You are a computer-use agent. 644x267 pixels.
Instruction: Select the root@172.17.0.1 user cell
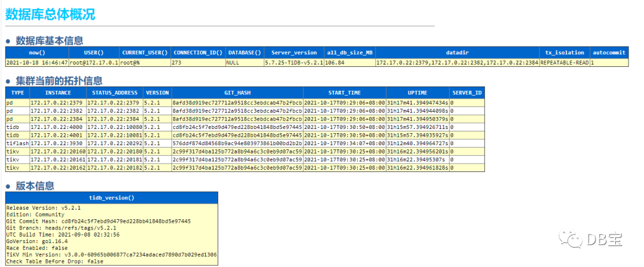click(94, 63)
